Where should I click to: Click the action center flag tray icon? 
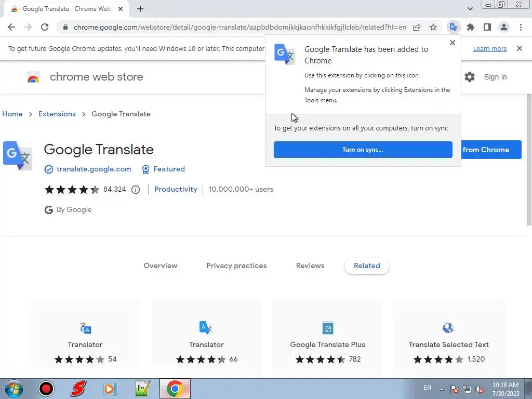coord(455,390)
